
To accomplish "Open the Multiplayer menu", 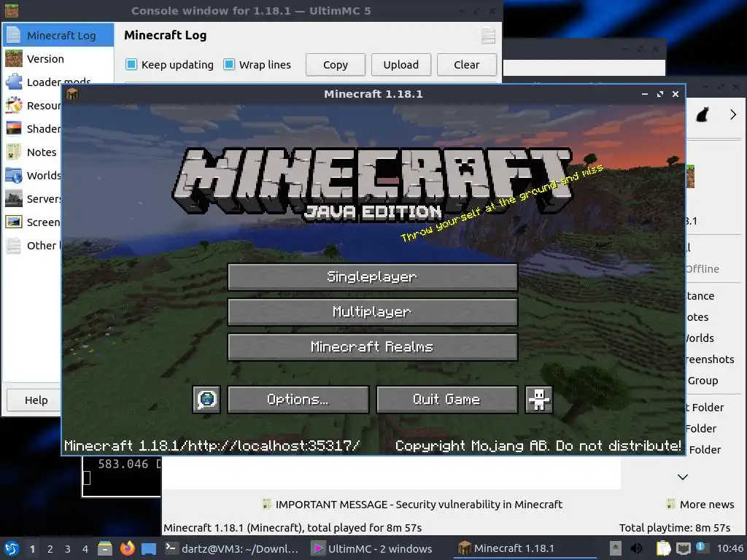I will [373, 312].
